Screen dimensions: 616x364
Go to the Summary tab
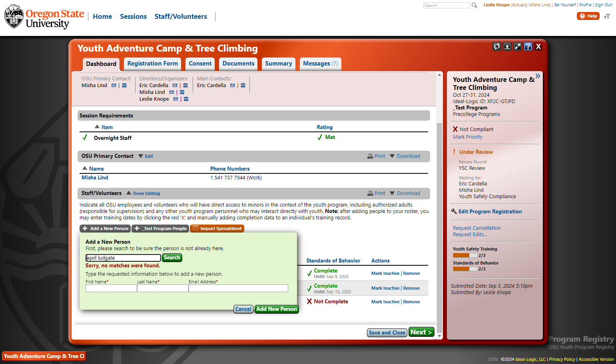[x=279, y=64]
